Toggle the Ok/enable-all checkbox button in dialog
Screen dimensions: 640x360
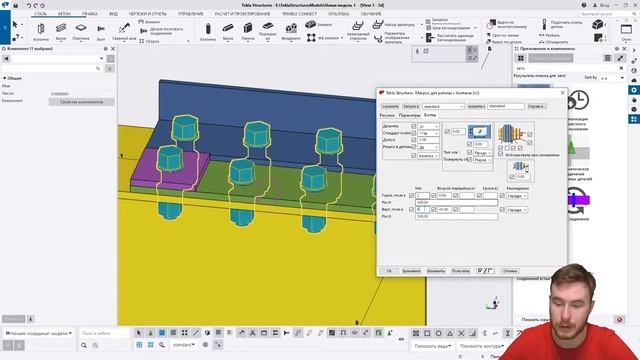click(x=485, y=271)
